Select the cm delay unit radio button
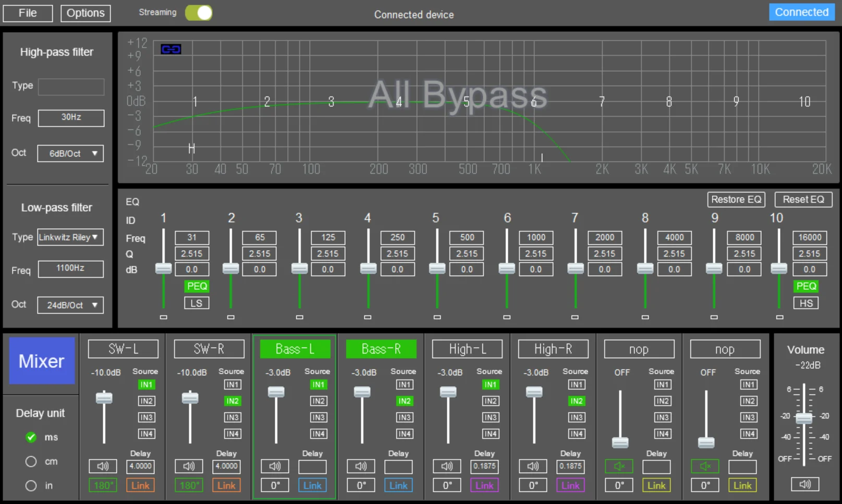This screenshot has height=504, width=842. coord(31,462)
